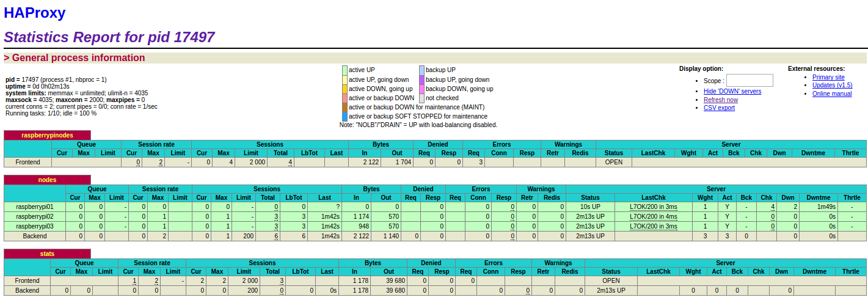The width and height of the screenshot is (868, 300).
Task: Click the Warnings header in the stats table
Action: point(558,263)
